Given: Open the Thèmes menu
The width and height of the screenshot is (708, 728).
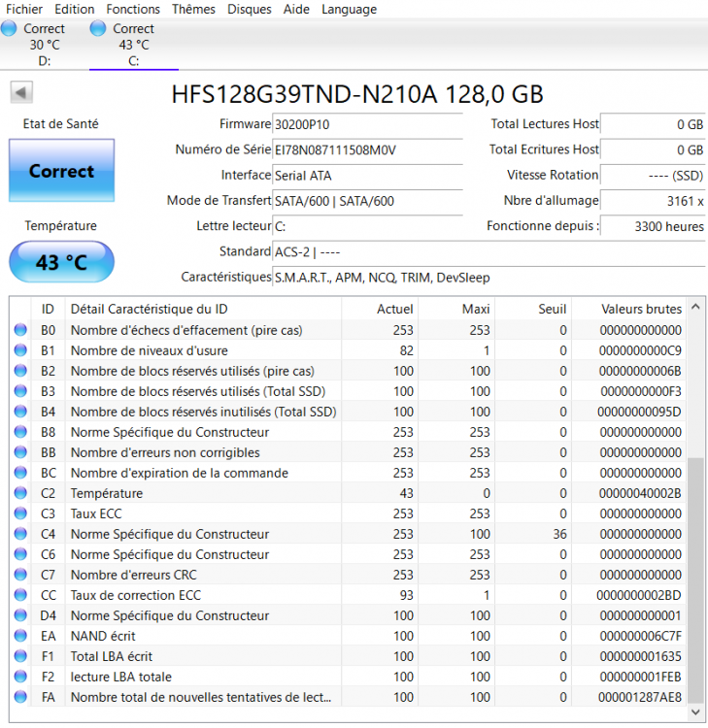Looking at the screenshot, I should [x=193, y=9].
